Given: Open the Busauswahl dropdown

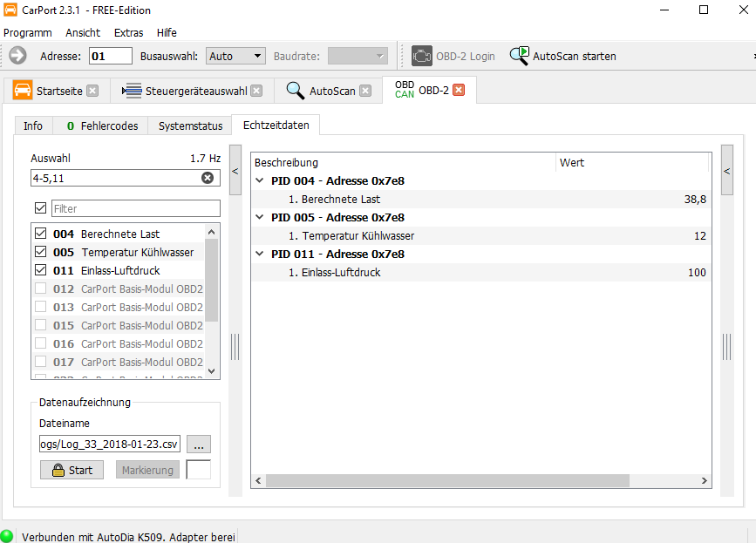Looking at the screenshot, I should coord(235,56).
